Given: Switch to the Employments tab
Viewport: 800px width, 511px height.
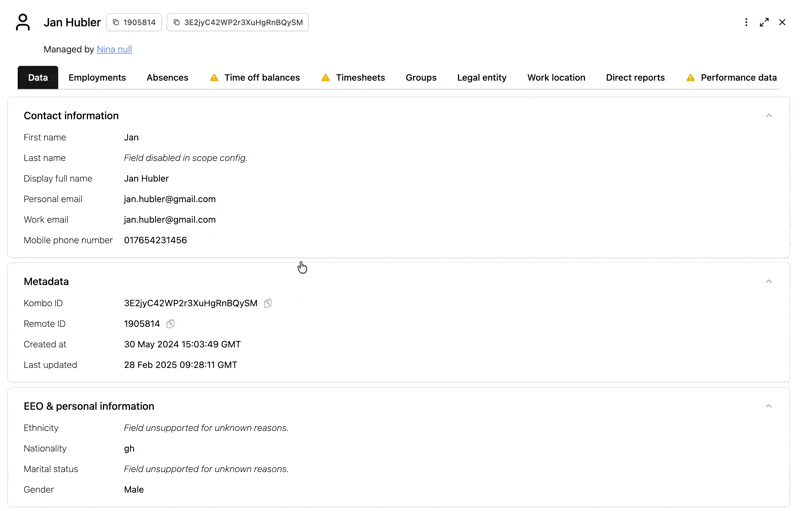Looking at the screenshot, I should click(x=97, y=78).
